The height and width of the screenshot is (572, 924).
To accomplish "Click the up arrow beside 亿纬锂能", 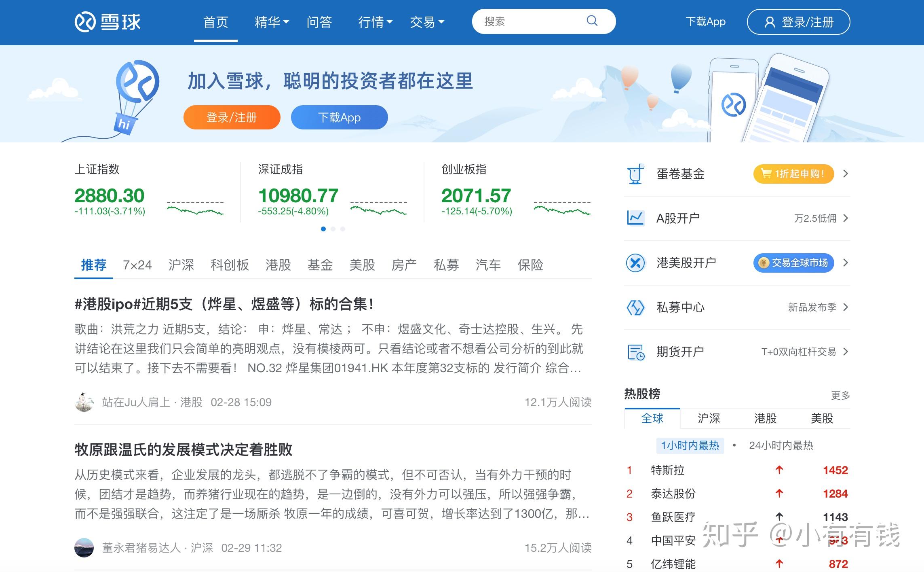I will pos(779,564).
